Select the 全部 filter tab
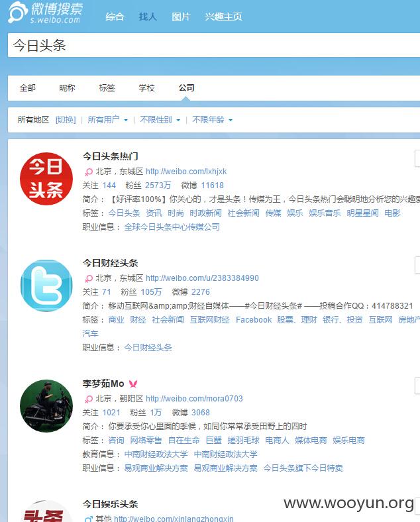The height and width of the screenshot is (522, 420). click(x=28, y=88)
